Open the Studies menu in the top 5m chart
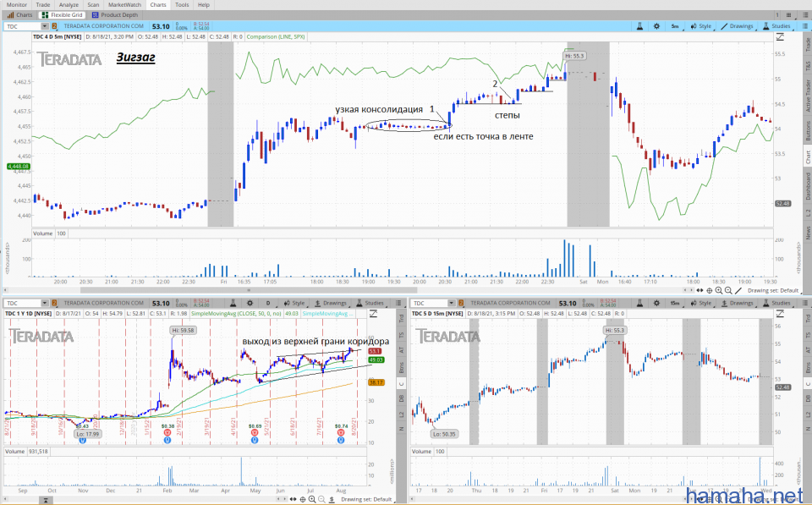Image resolution: width=812 pixels, height=505 pixels. 776,26
